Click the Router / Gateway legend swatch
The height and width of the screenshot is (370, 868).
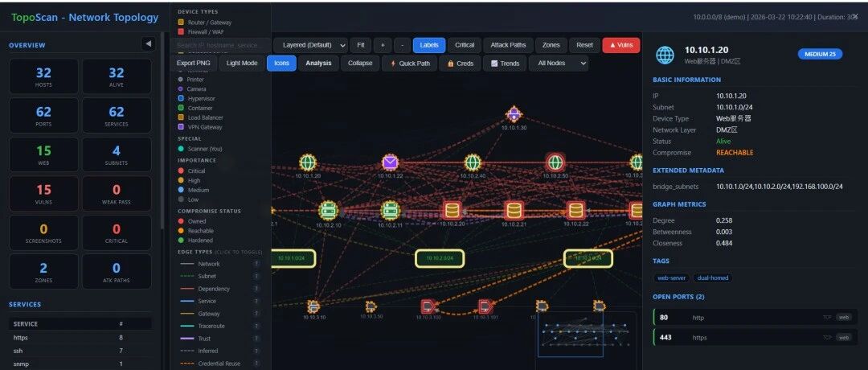point(181,23)
